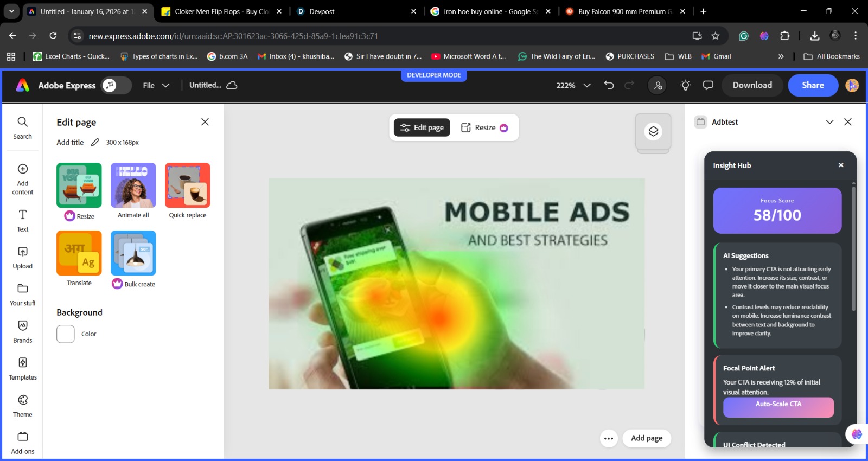Open the Brands panel
The image size is (868, 461).
click(22, 332)
